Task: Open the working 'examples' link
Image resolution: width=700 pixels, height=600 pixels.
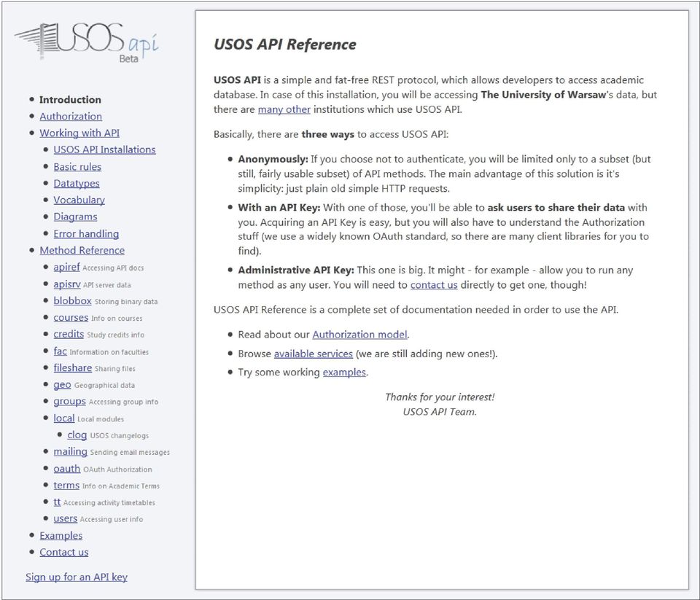Action: coord(344,373)
